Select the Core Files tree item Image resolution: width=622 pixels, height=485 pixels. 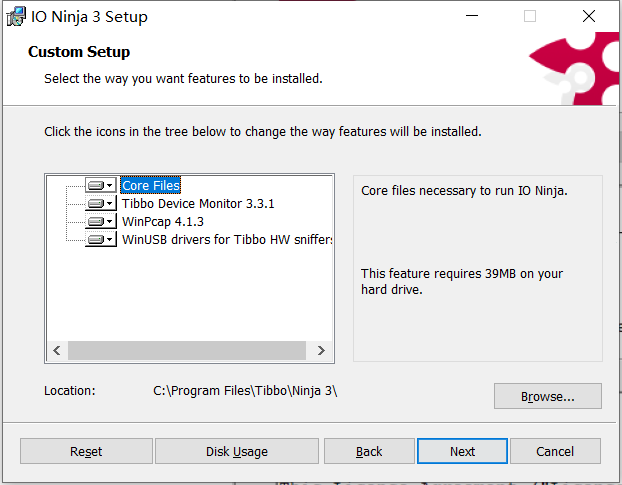coord(151,185)
